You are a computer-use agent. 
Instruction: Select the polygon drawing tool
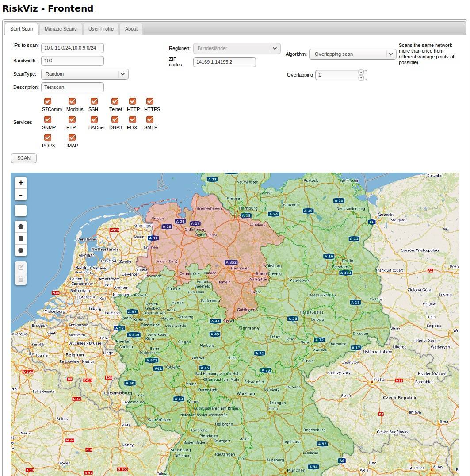(20, 226)
